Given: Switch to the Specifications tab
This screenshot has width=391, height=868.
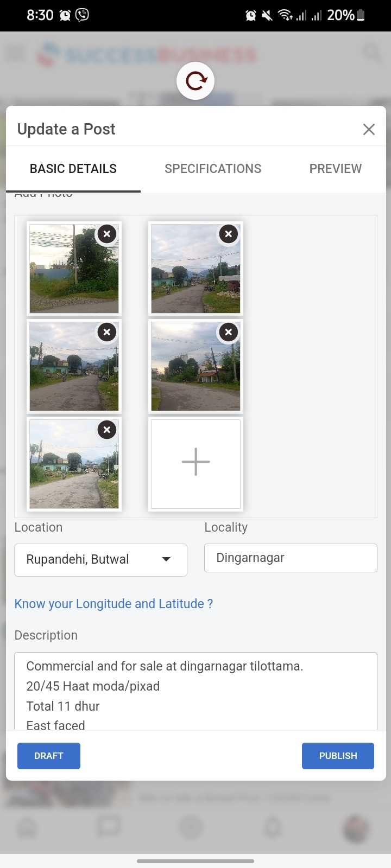Looking at the screenshot, I should [x=213, y=169].
